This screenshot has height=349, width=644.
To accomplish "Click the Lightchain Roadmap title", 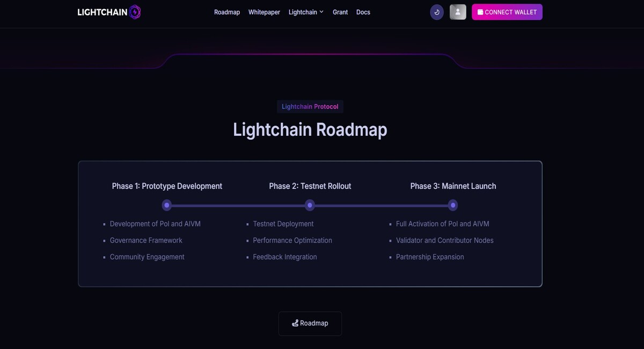I will click(x=310, y=130).
